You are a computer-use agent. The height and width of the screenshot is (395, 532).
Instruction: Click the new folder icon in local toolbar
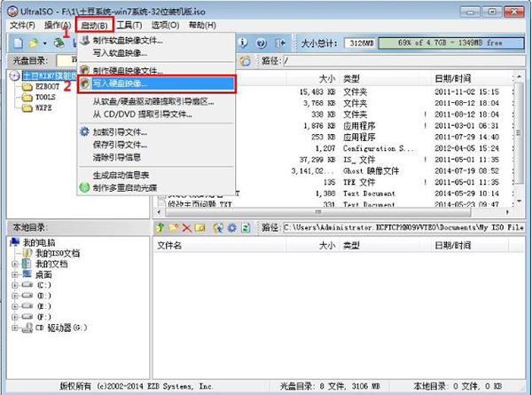tap(174, 227)
